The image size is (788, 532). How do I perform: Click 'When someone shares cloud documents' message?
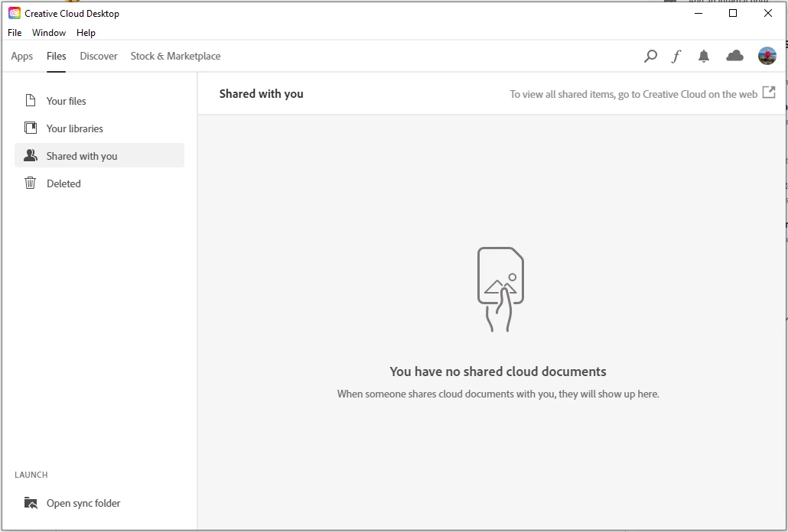click(x=498, y=394)
